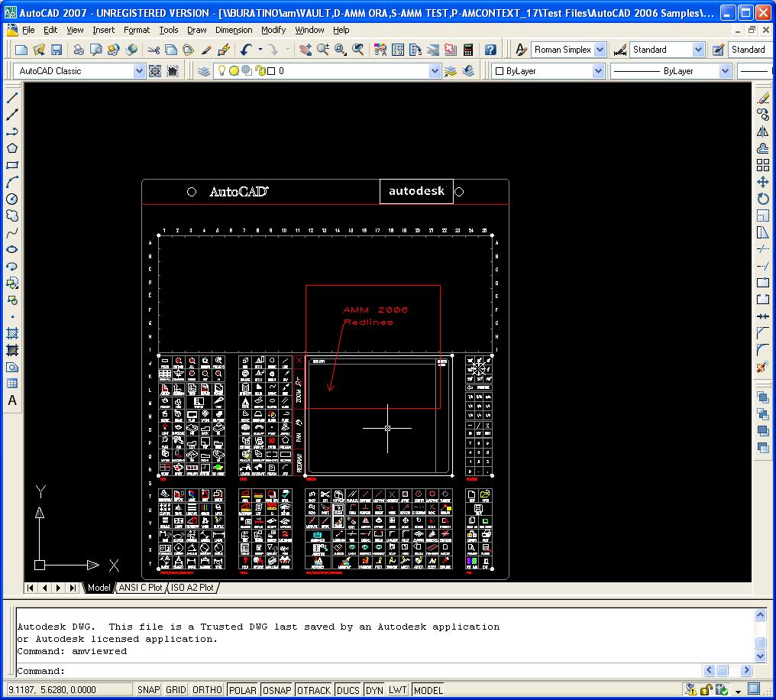Expand the AutoCAD Classic workspace dropdown

139,71
